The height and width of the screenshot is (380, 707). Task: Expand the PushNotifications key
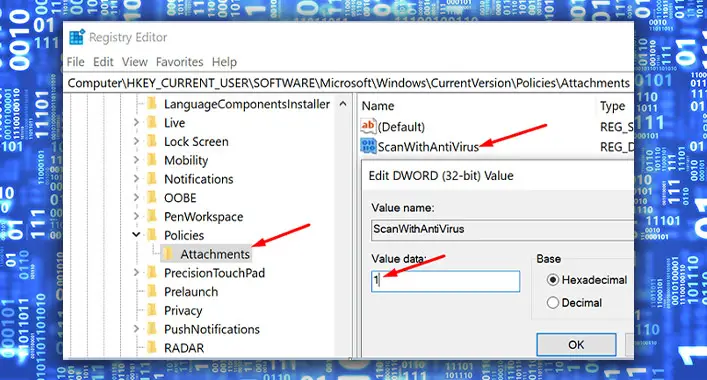click(x=136, y=329)
